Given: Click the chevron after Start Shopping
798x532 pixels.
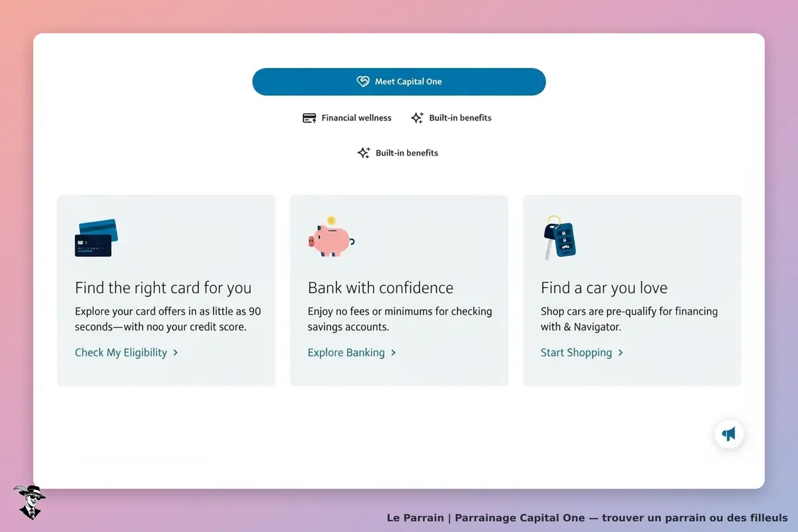Looking at the screenshot, I should [620, 352].
